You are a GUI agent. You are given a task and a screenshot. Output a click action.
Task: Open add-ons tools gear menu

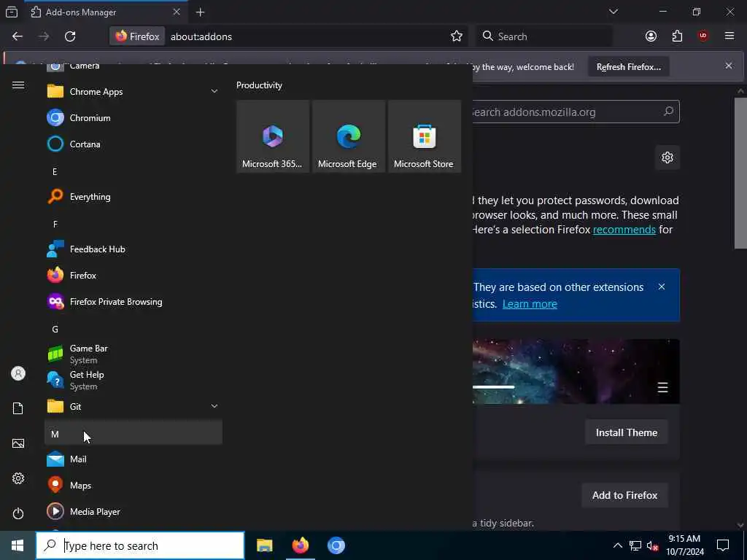667,157
